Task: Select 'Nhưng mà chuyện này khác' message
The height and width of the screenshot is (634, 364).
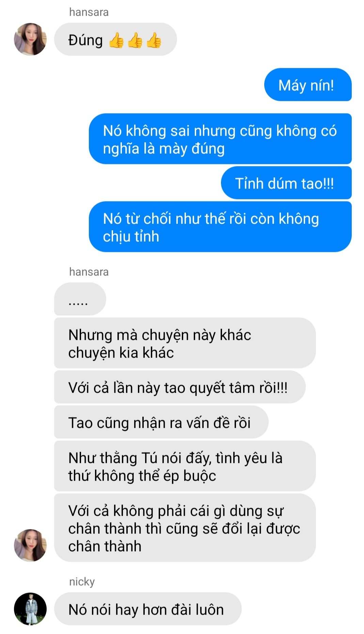Action: tap(185, 343)
